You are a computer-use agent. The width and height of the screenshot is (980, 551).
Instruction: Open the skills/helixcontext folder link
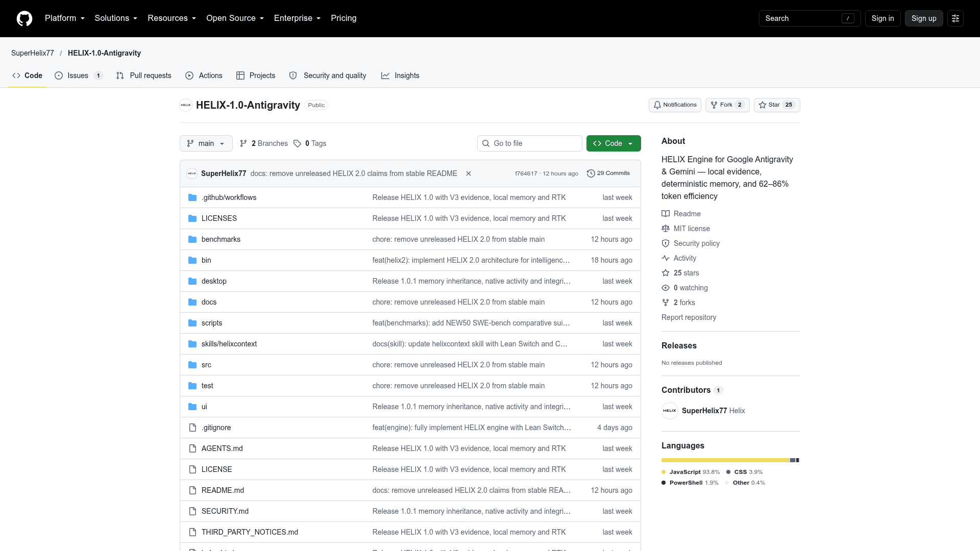coord(229,344)
